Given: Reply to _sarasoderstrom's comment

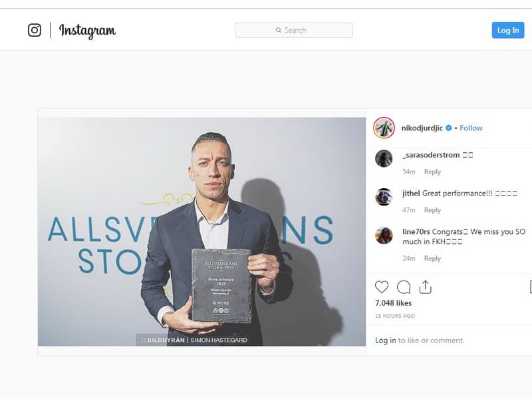Looking at the screenshot, I should pos(432,172).
